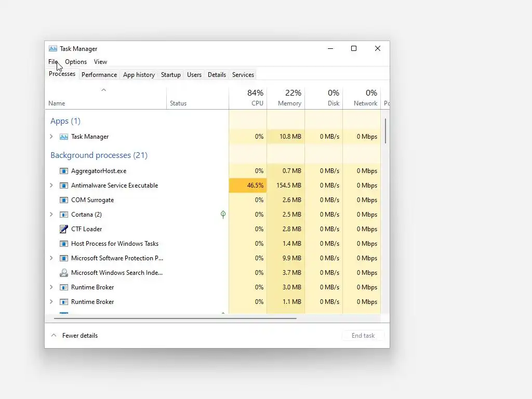The width and height of the screenshot is (532, 399).
Task: Click the 46.5% CPU cell
Action: tap(248, 185)
